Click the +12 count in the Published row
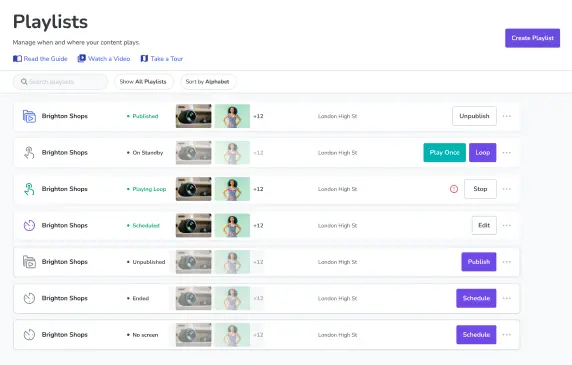Image resolution: width=572 pixels, height=365 pixels. click(258, 116)
